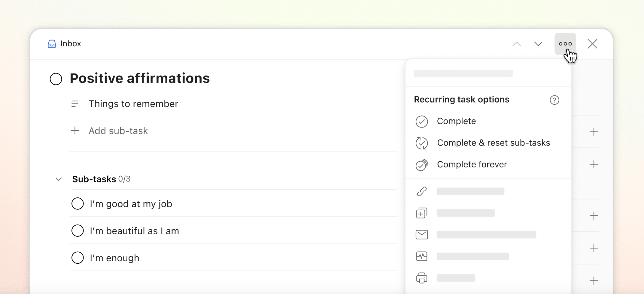644x294 pixels.
Task: Click the copy link icon in the menu
Action: 422,191
